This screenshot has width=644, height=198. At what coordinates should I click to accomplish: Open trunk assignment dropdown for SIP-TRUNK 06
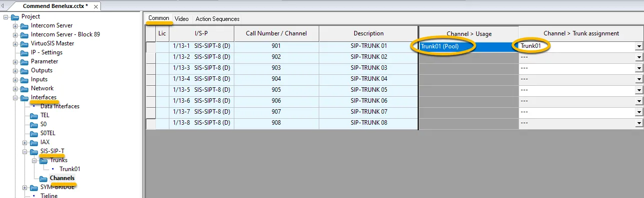point(639,101)
